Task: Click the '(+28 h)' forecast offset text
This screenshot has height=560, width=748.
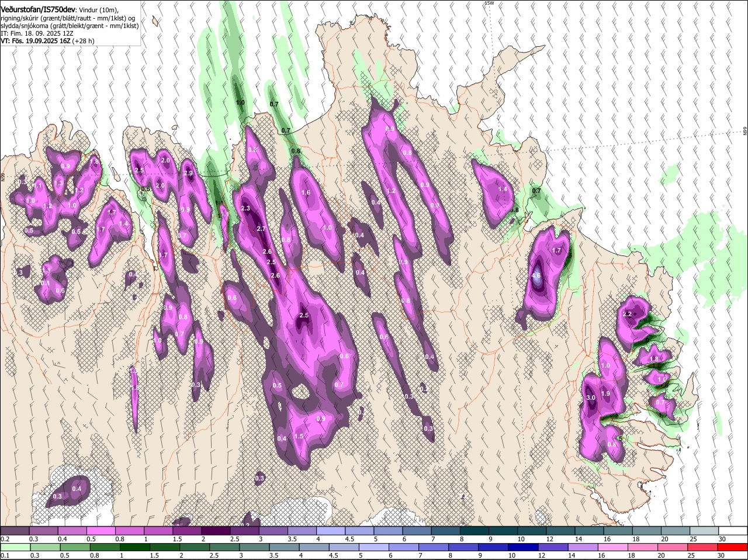Action: (x=84, y=42)
